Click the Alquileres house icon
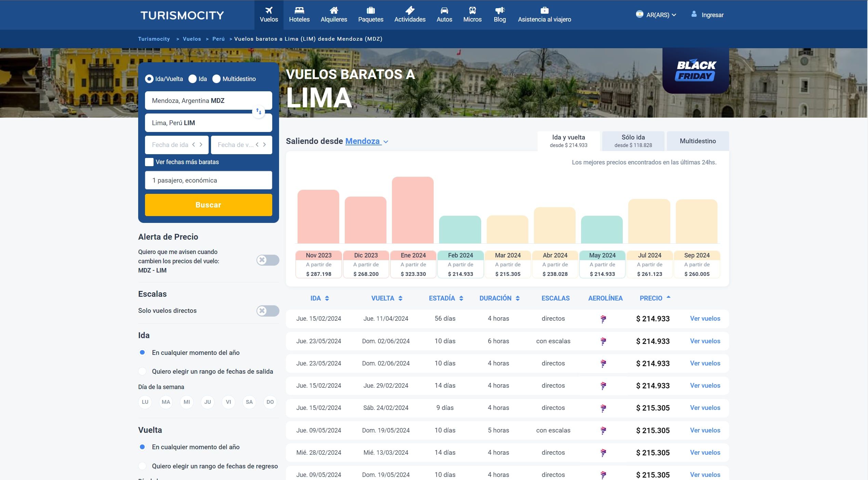This screenshot has width=868, height=480. tap(333, 10)
